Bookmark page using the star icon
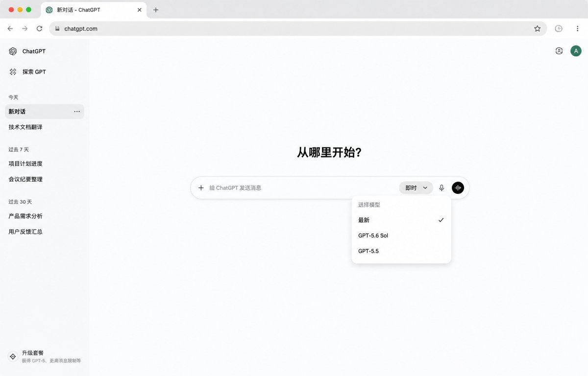Image resolution: width=588 pixels, height=376 pixels. coord(538,29)
